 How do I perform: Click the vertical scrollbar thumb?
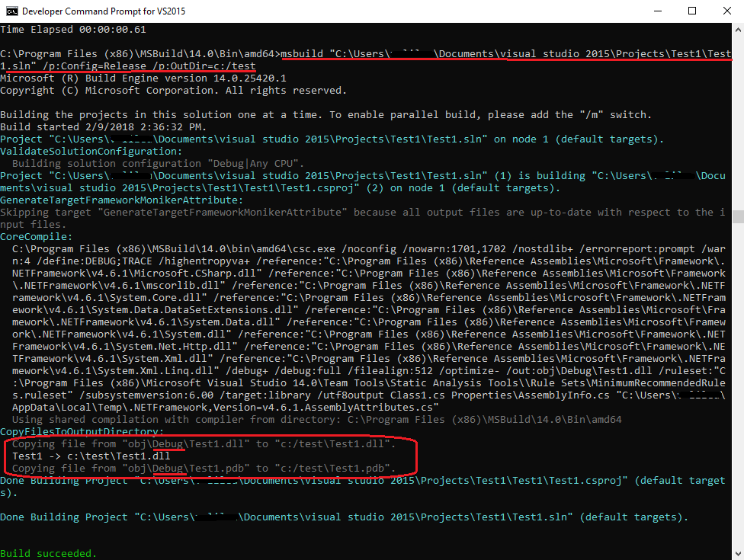738,216
